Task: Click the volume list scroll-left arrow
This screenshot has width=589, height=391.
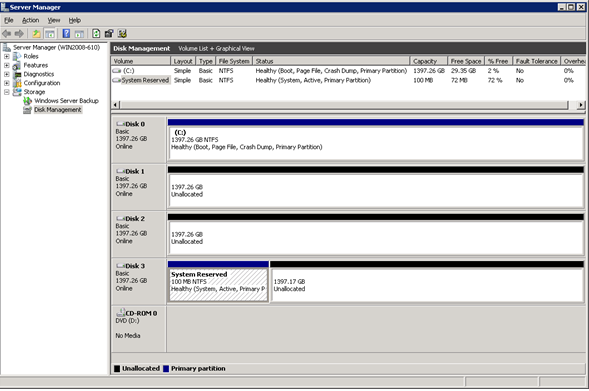Action: click(x=115, y=105)
